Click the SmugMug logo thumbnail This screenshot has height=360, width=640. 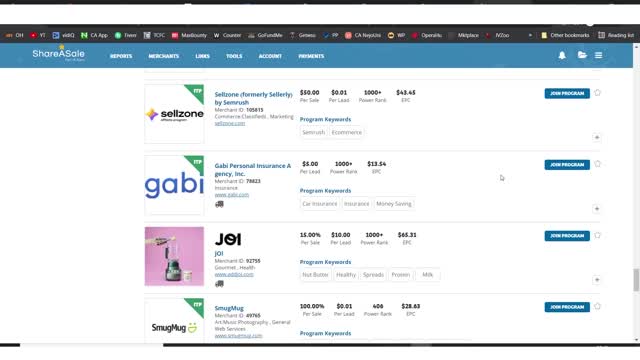(174, 320)
